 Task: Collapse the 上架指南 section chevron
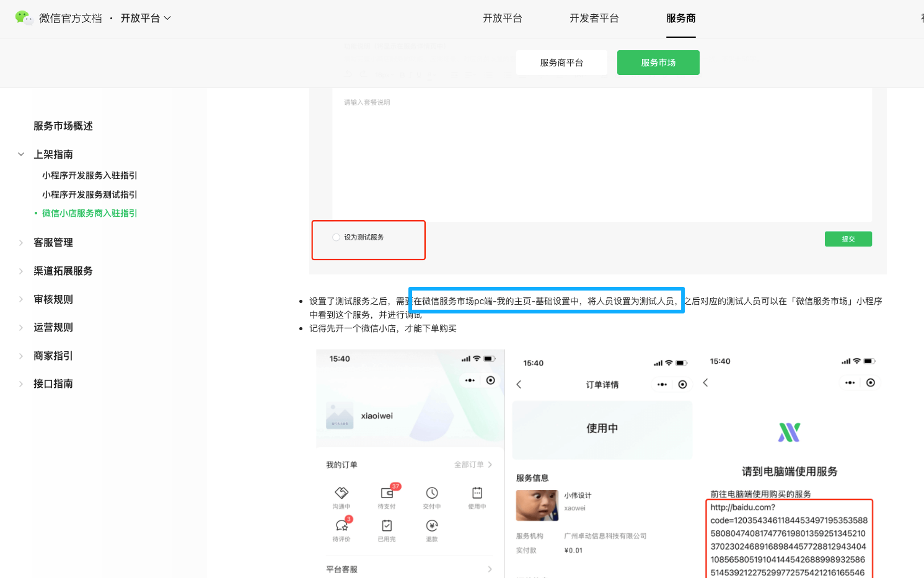pos(21,154)
